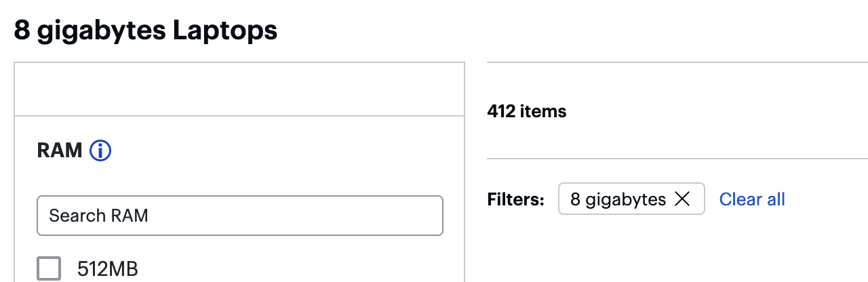Focus the RAM search box
Screen dimensions: 868x282
pyautogui.click(x=240, y=216)
